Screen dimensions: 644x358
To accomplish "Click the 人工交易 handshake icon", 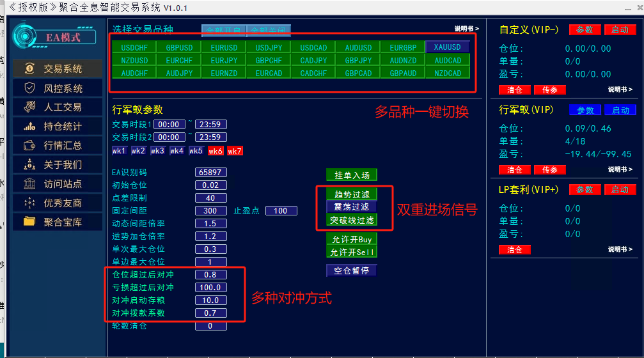I will point(29,107).
